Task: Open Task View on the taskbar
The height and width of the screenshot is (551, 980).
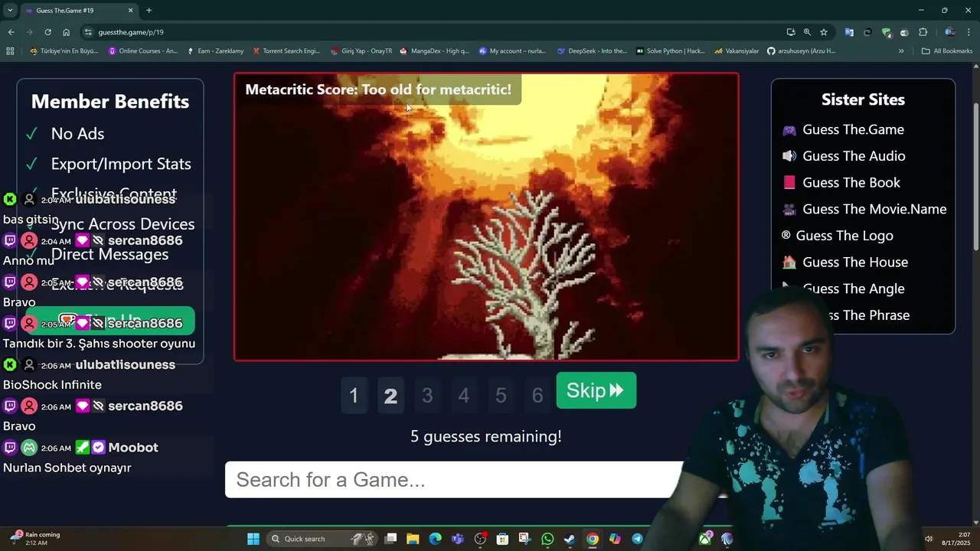Action: (x=390, y=539)
